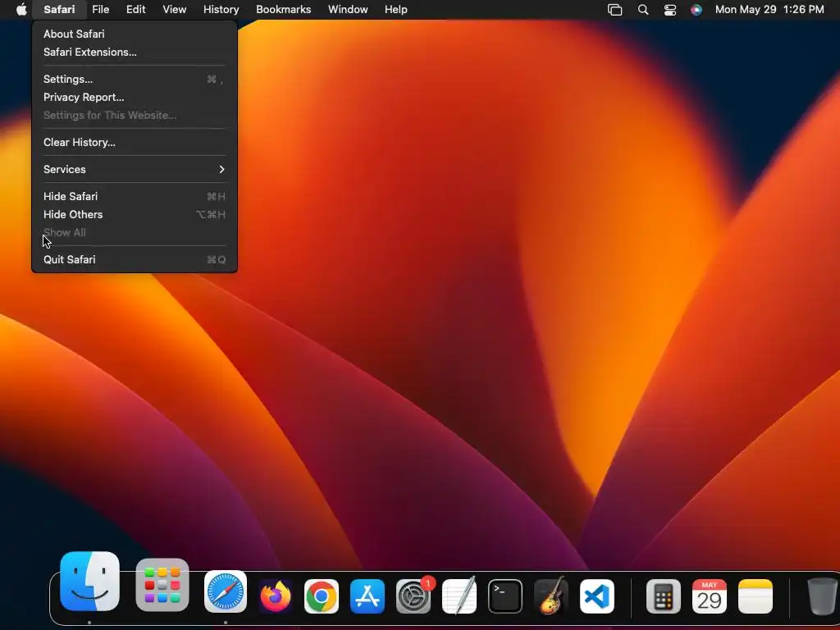This screenshot has width=840, height=630.
Task: Open the File menu
Action: (100, 9)
